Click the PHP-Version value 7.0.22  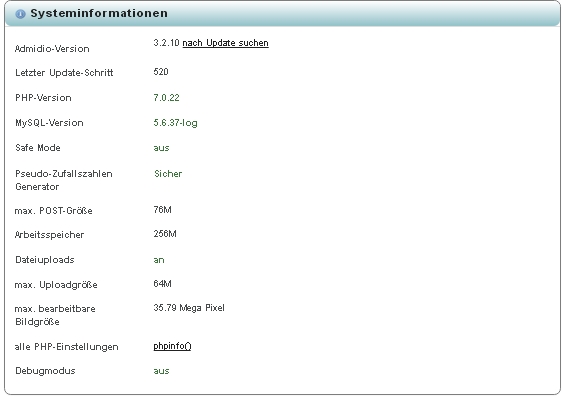(166, 98)
